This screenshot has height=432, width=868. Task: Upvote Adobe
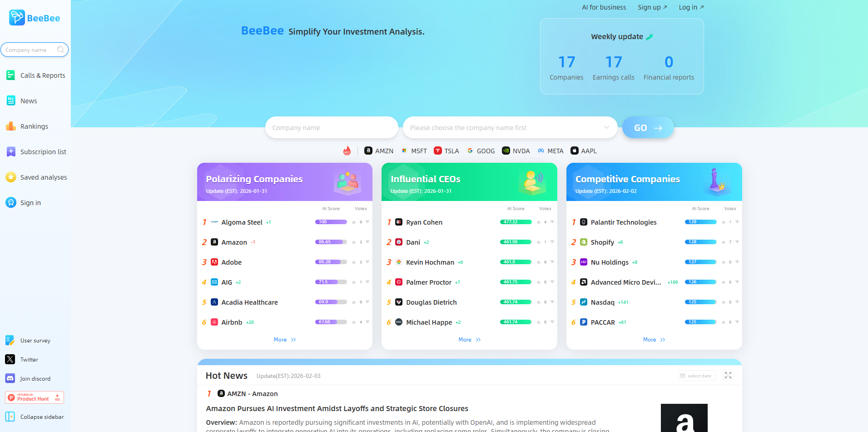(354, 262)
